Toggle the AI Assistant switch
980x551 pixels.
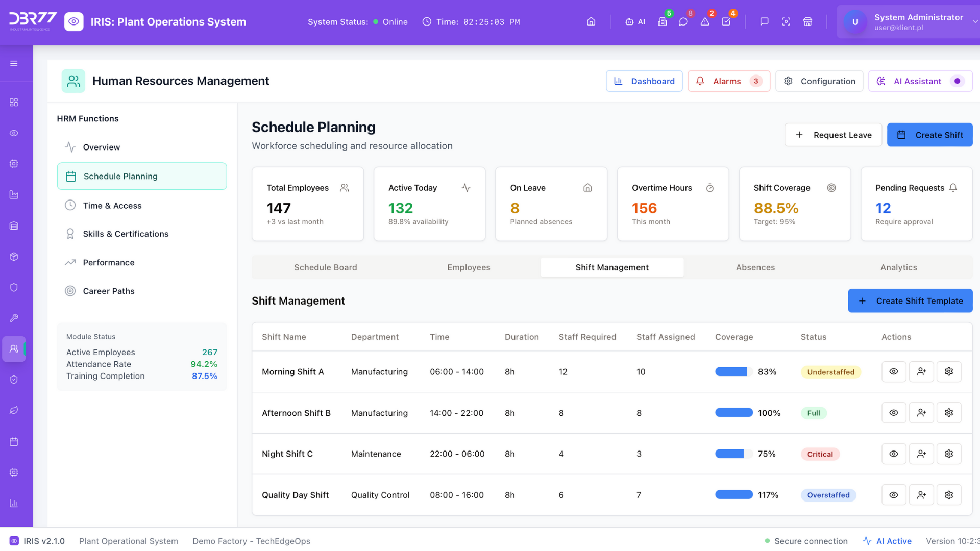pos(957,81)
